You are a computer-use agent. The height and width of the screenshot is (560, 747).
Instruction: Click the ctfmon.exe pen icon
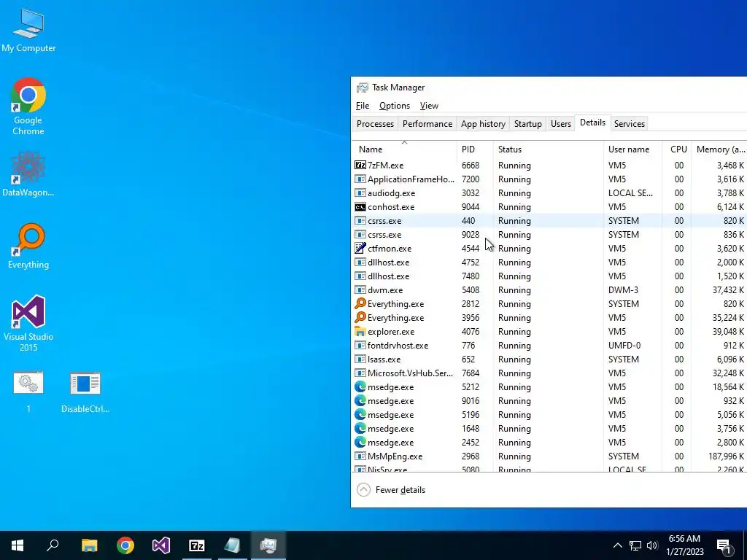click(x=360, y=248)
